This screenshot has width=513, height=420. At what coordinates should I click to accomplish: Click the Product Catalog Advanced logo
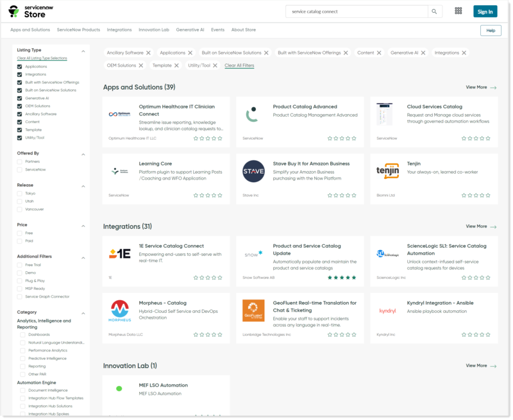coord(251,115)
